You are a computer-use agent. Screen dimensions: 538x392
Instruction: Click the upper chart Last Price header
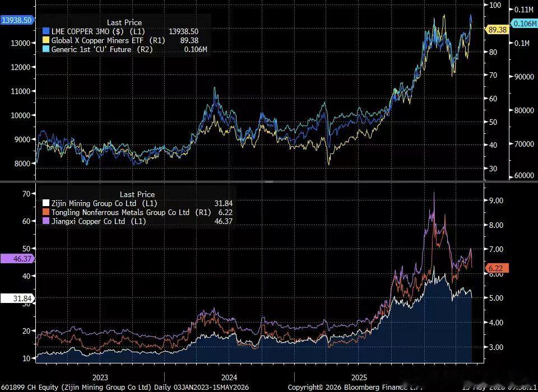point(124,22)
